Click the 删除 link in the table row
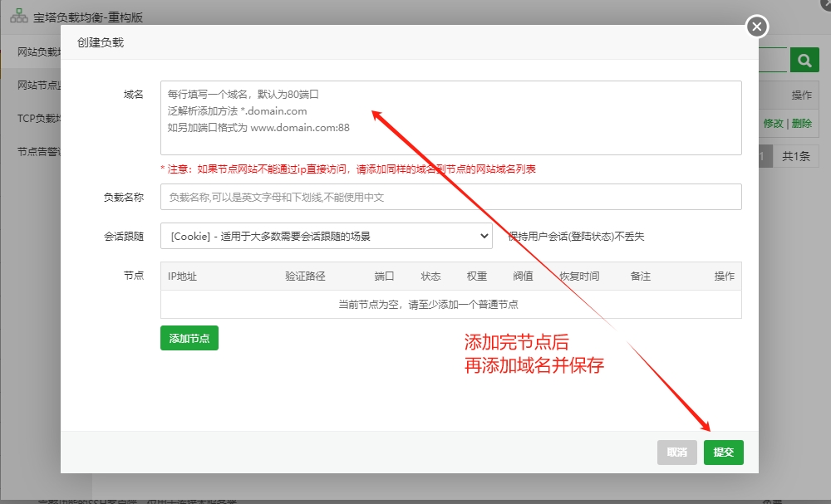 (802, 124)
